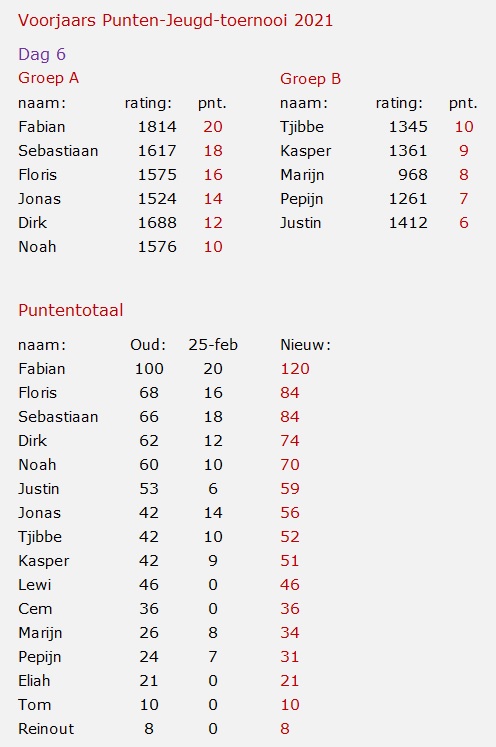Click Sebastiaan's rating 1617

(x=157, y=151)
